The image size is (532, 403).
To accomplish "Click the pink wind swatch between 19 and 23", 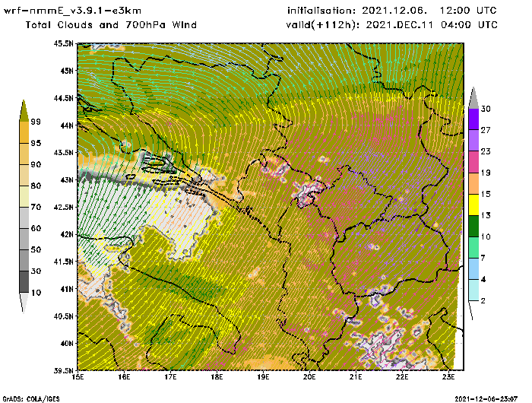I will (x=473, y=162).
